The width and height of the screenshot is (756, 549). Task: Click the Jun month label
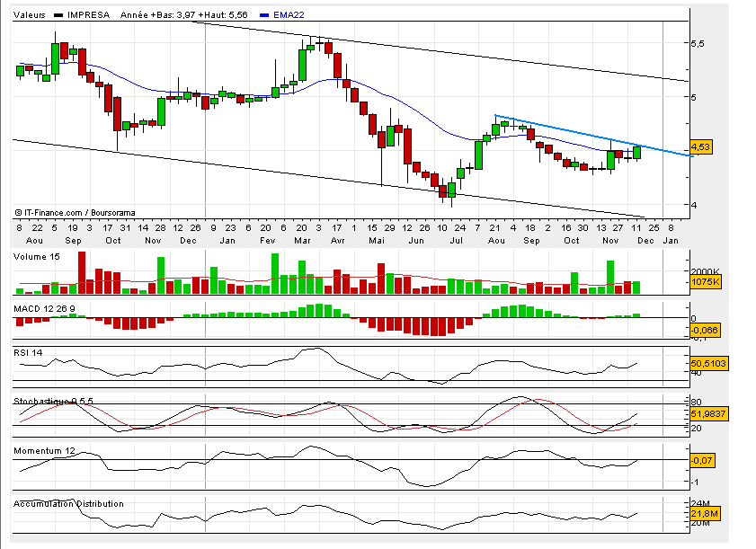[416, 241]
